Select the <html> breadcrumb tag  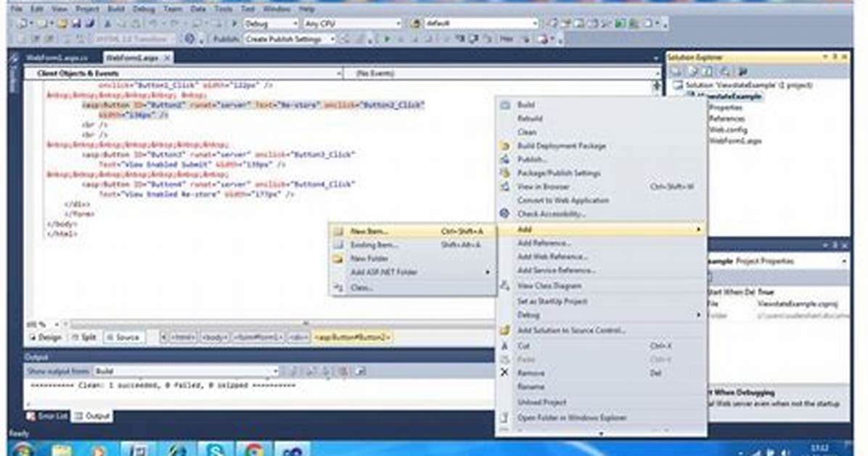pos(182,338)
